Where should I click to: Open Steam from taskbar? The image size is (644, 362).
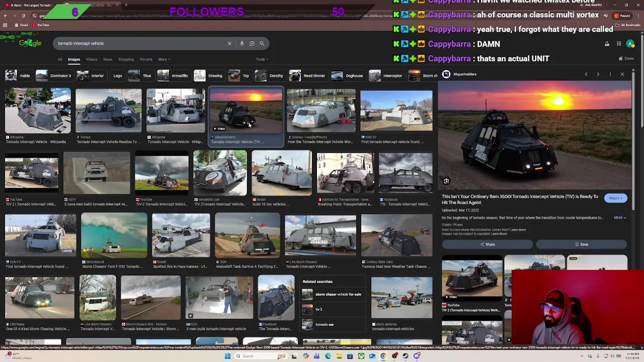pos(406,356)
